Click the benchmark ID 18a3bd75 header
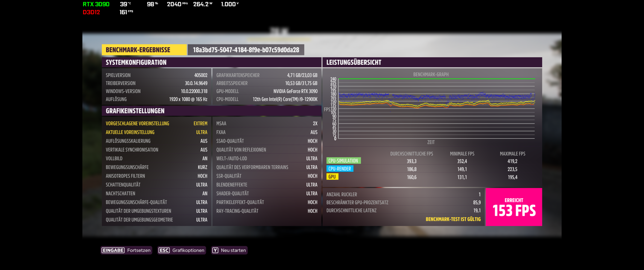 pyautogui.click(x=246, y=50)
